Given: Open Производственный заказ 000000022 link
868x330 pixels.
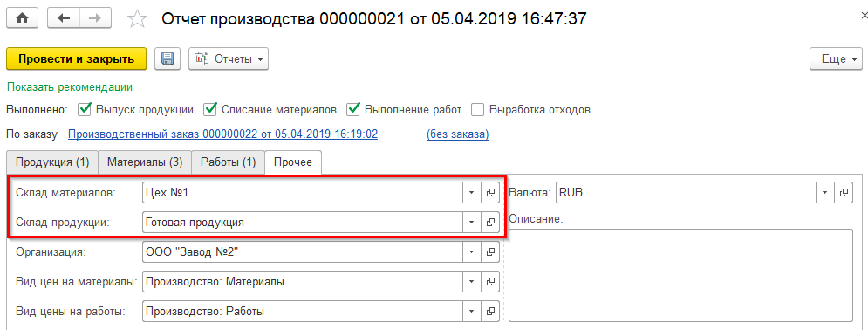Looking at the screenshot, I should pos(222,134).
